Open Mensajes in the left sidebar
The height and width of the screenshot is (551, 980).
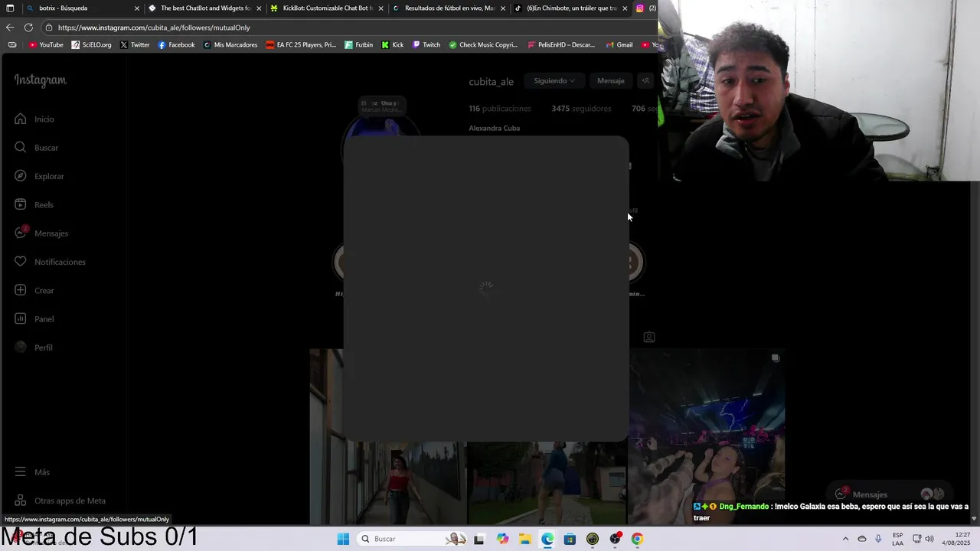point(41,233)
